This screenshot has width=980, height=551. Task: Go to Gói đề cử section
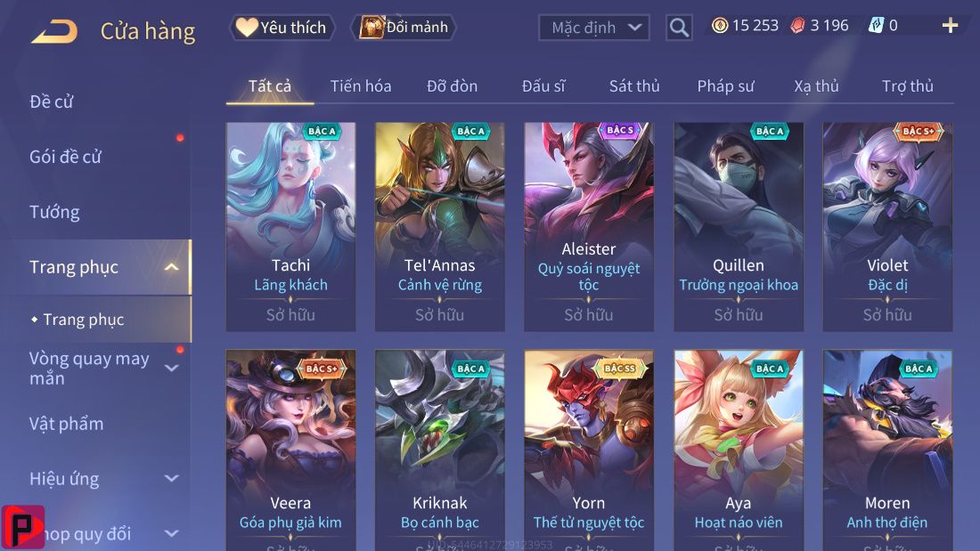(65, 157)
